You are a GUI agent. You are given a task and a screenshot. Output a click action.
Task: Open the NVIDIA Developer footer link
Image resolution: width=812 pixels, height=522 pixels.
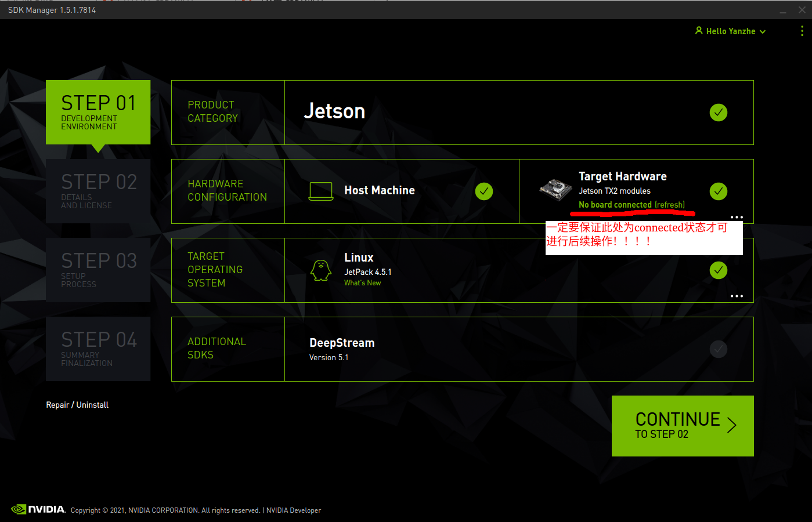(294, 510)
